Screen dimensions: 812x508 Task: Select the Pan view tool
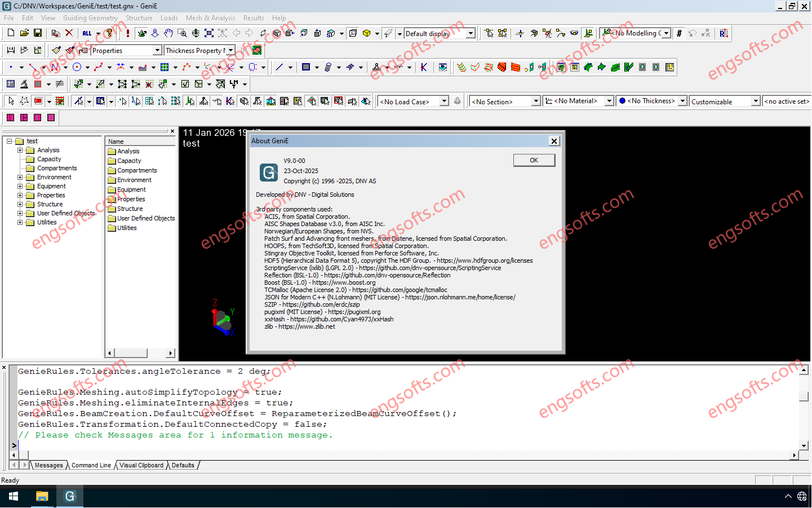point(169,33)
